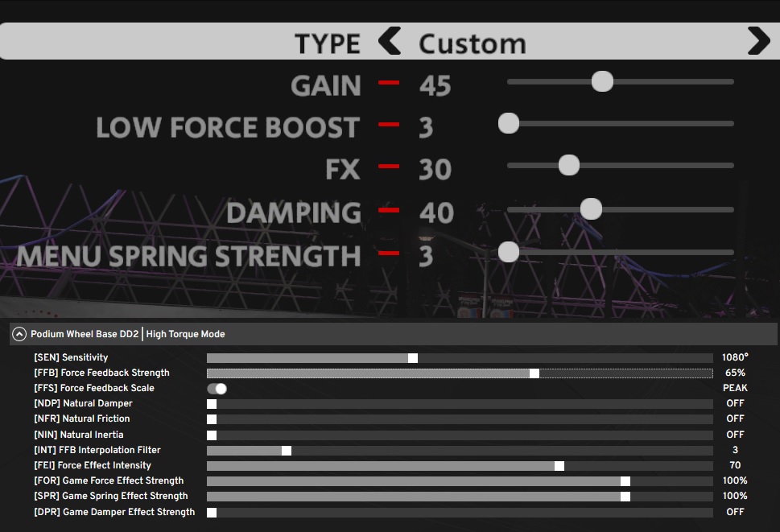Click the Natural Damper slider handle
The image size is (780, 532).
click(x=212, y=404)
